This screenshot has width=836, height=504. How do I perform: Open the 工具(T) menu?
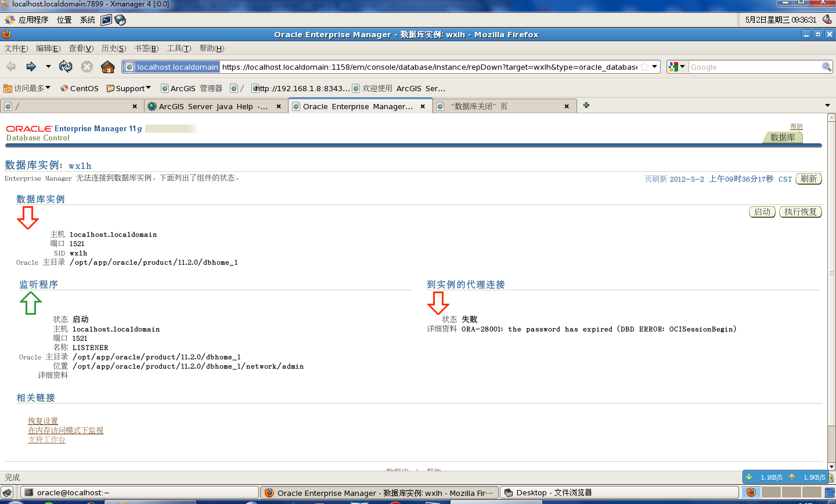tap(179, 48)
